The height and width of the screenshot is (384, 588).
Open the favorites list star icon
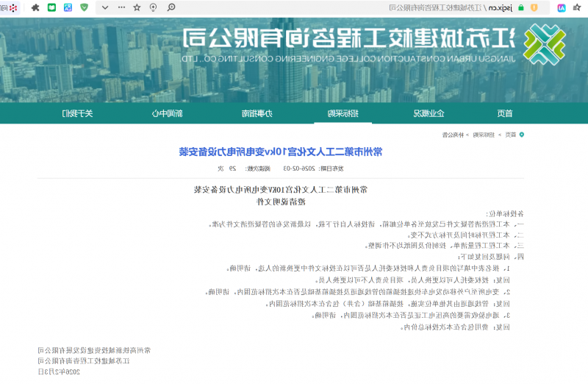coord(577,7)
